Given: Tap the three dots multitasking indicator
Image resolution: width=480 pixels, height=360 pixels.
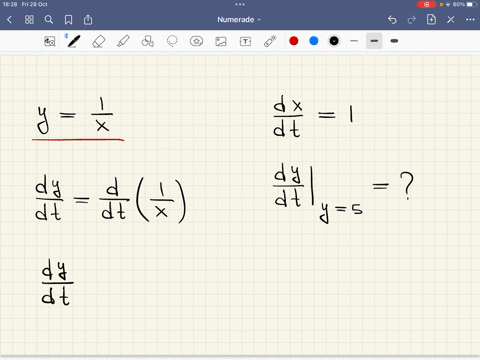Looking at the screenshot, I should tap(240, 4).
